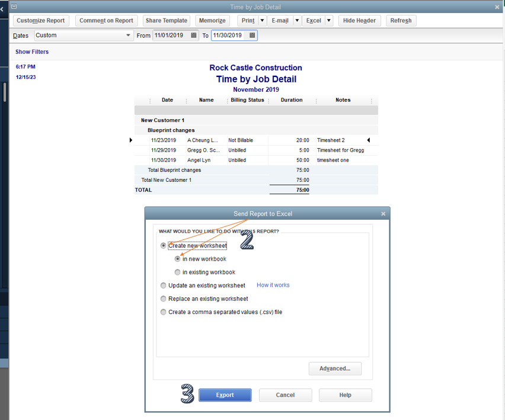Click the window menu icon in title bar
This screenshot has height=420, width=505.
14,7
